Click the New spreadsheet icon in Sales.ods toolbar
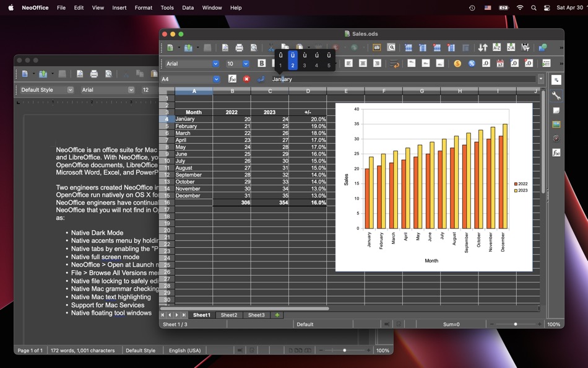 click(170, 48)
